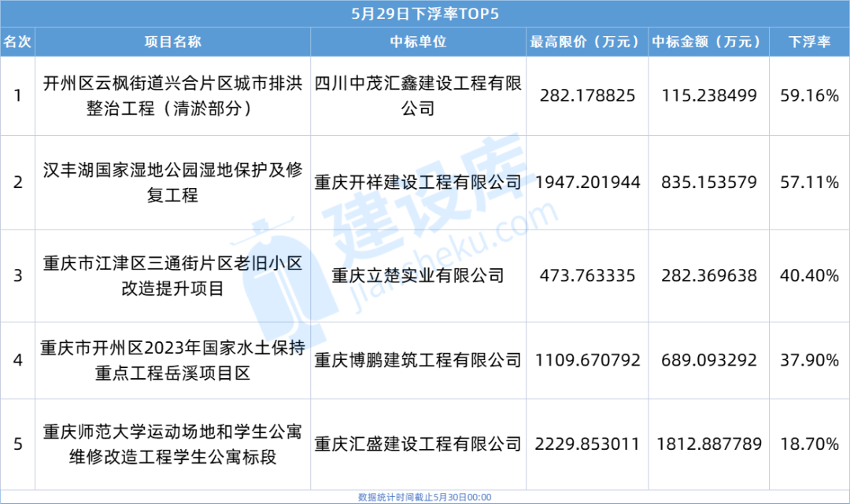The height and width of the screenshot is (504, 850).
Task: Select the project 汉丰湖国家湿地公园湿地保护及修复工程
Action: click(x=173, y=182)
